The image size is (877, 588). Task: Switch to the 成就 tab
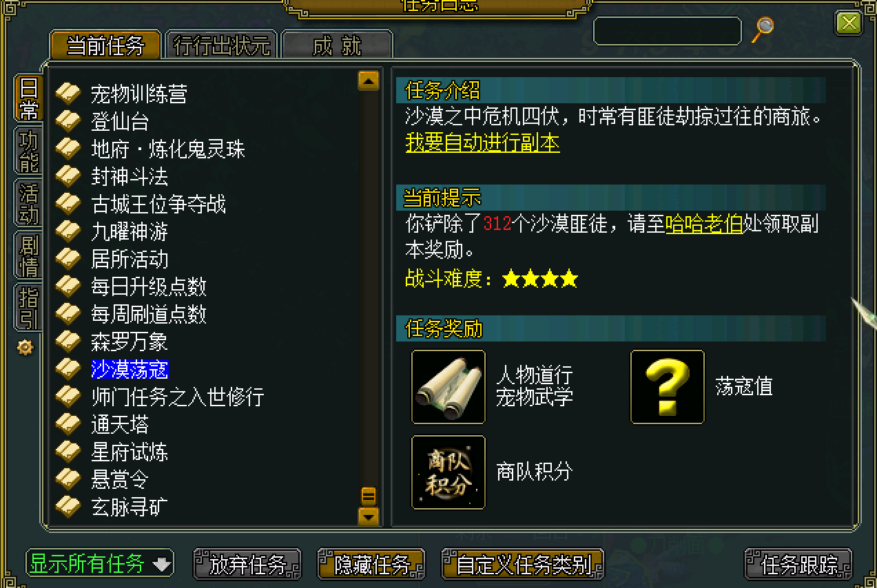point(337,45)
